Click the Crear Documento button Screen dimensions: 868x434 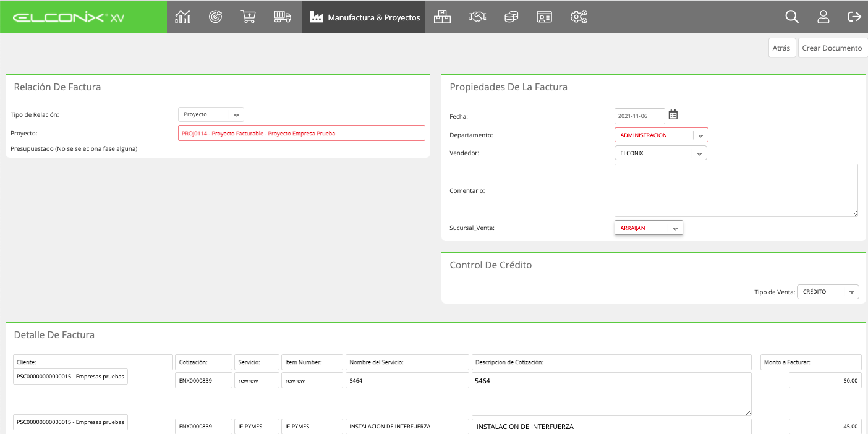[832, 48]
